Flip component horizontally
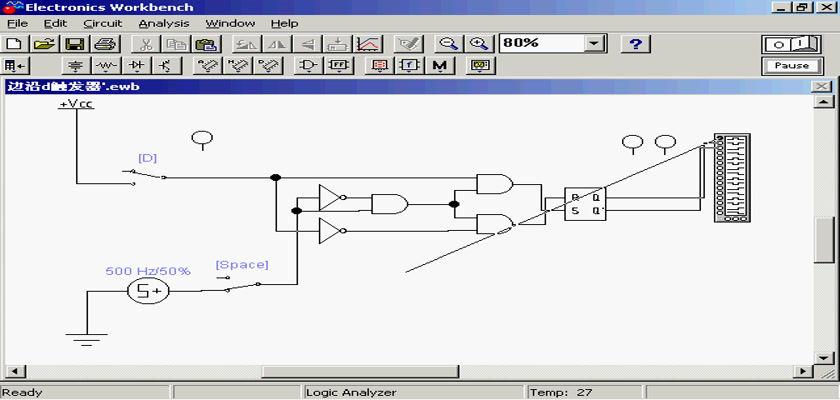Screen dimensions: 840x400 [x=276, y=44]
